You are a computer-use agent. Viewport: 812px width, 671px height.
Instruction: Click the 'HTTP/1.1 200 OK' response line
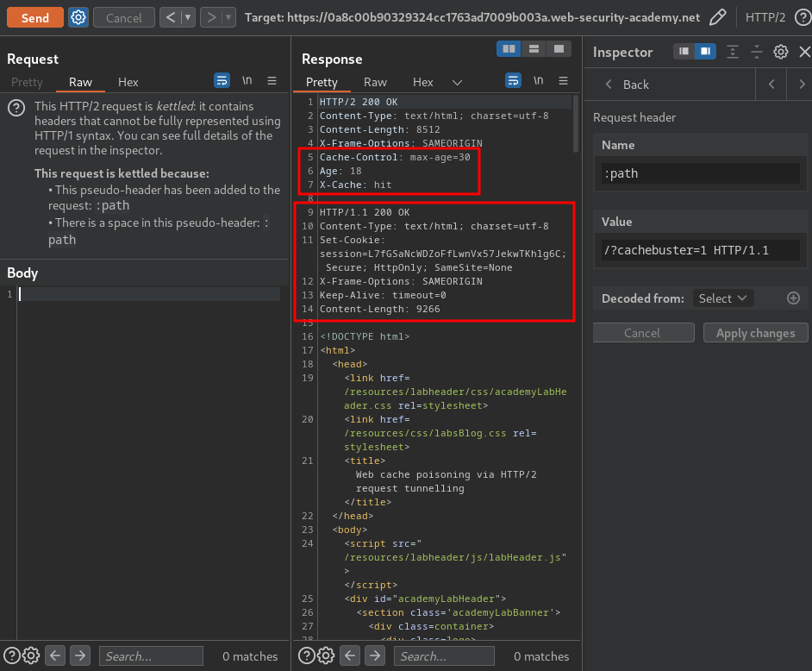365,212
